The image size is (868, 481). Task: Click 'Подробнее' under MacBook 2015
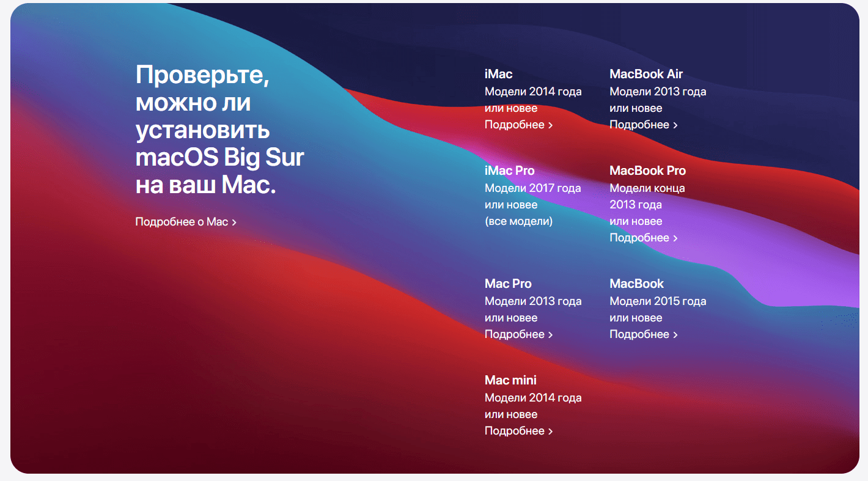click(x=643, y=334)
